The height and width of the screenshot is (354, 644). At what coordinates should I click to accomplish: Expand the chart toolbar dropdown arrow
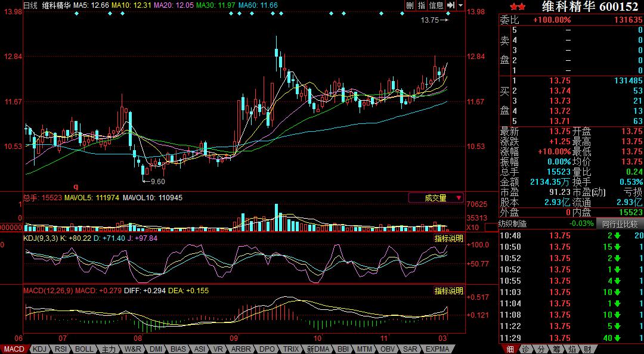(x=460, y=5)
